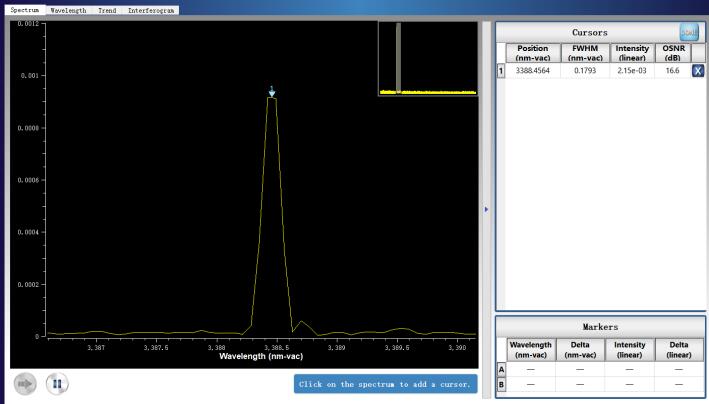Click the Position (nm-vac) column header
The width and height of the screenshot is (709, 404).
[532, 53]
